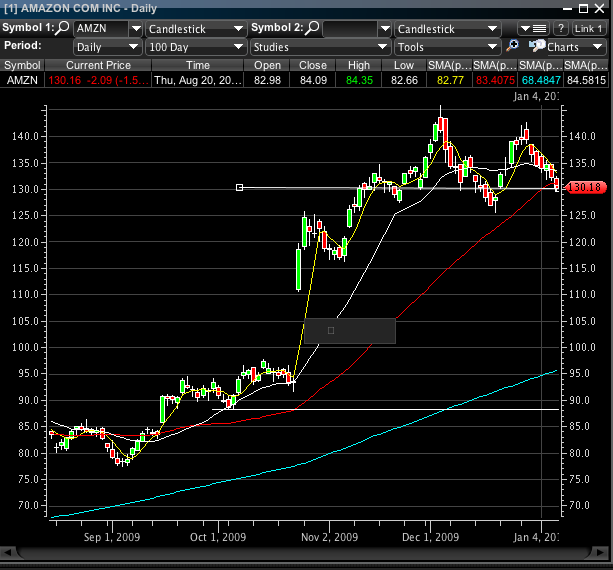The width and height of the screenshot is (613, 570).
Task: Click the left scroll arrow under the chart
Action: coord(7,552)
